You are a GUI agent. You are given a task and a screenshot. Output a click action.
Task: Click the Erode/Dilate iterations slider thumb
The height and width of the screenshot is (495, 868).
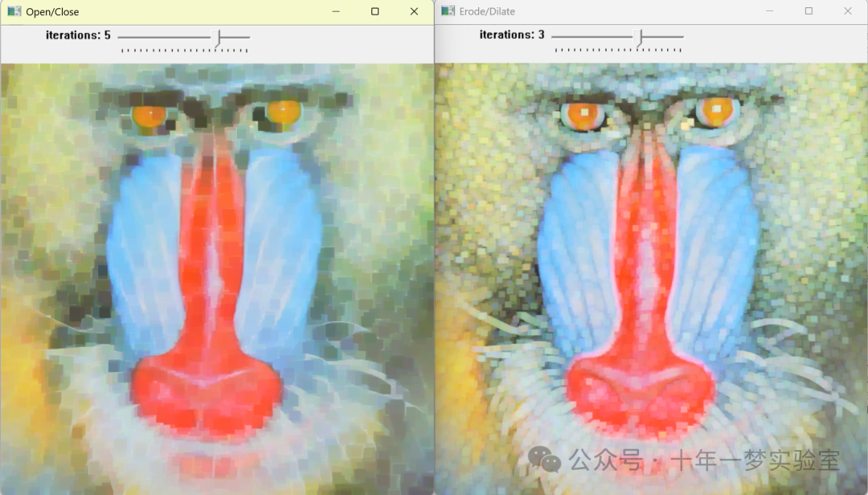click(x=638, y=37)
